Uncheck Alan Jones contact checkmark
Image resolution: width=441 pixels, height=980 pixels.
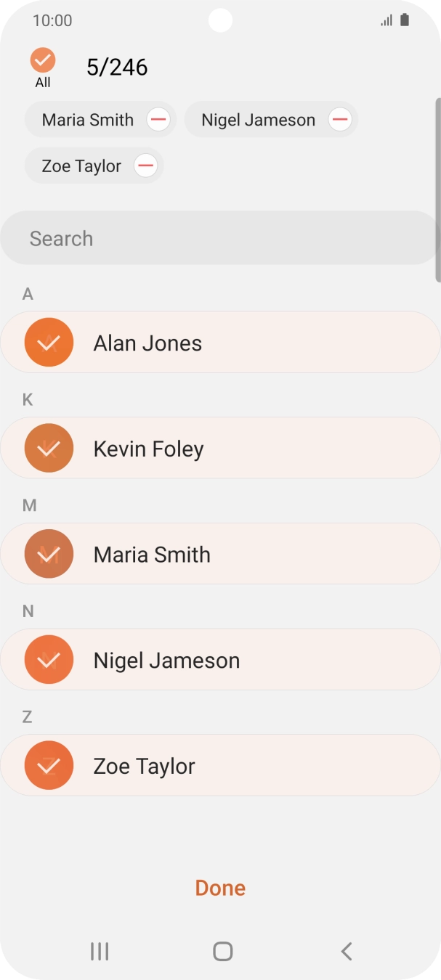pos(49,343)
